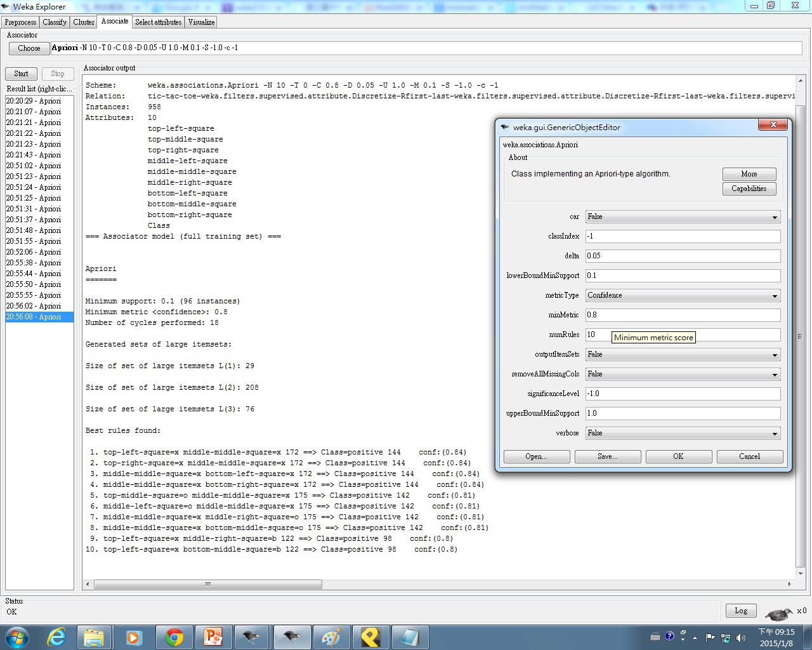This screenshot has width=812, height=650.
Task: Select result 20:52:06 - Apriori
Action: click(39, 252)
